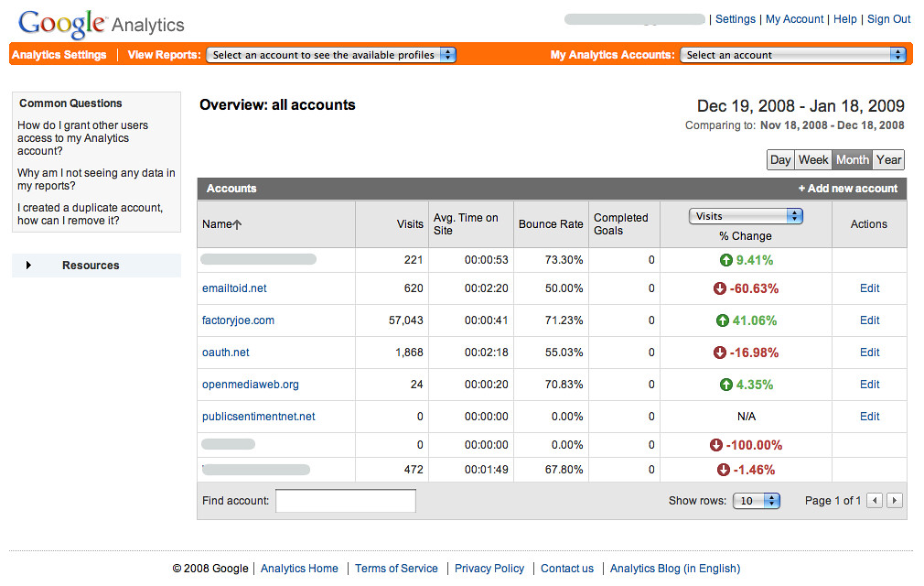Click the Page 1 of 1 label
Viewport: 924px width, 586px height.
coord(833,501)
